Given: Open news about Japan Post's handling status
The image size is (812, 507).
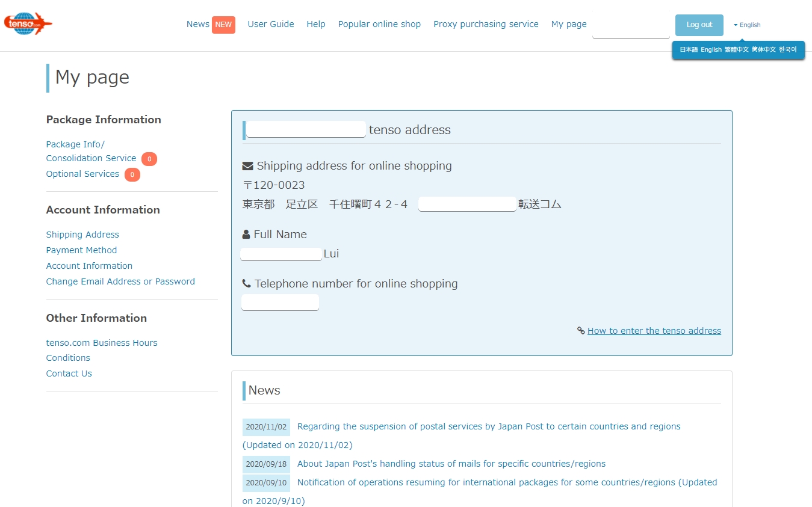Looking at the screenshot, I should click(451, 464).
